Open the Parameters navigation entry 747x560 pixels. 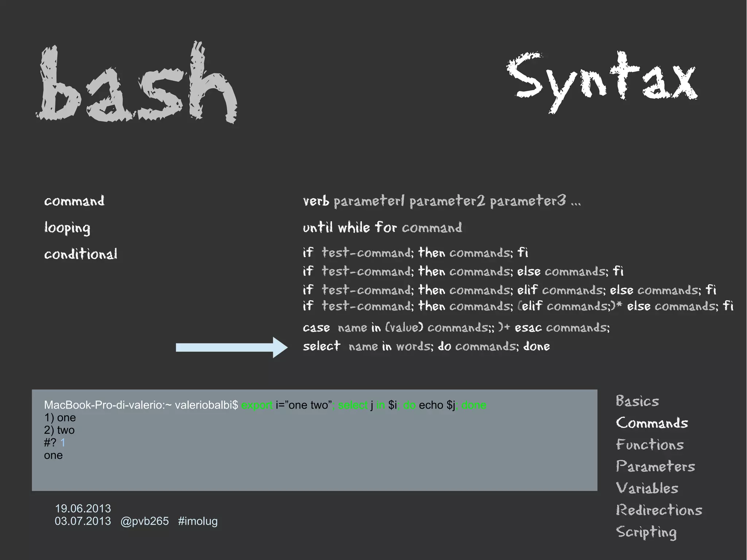click(x=655, y=466)
